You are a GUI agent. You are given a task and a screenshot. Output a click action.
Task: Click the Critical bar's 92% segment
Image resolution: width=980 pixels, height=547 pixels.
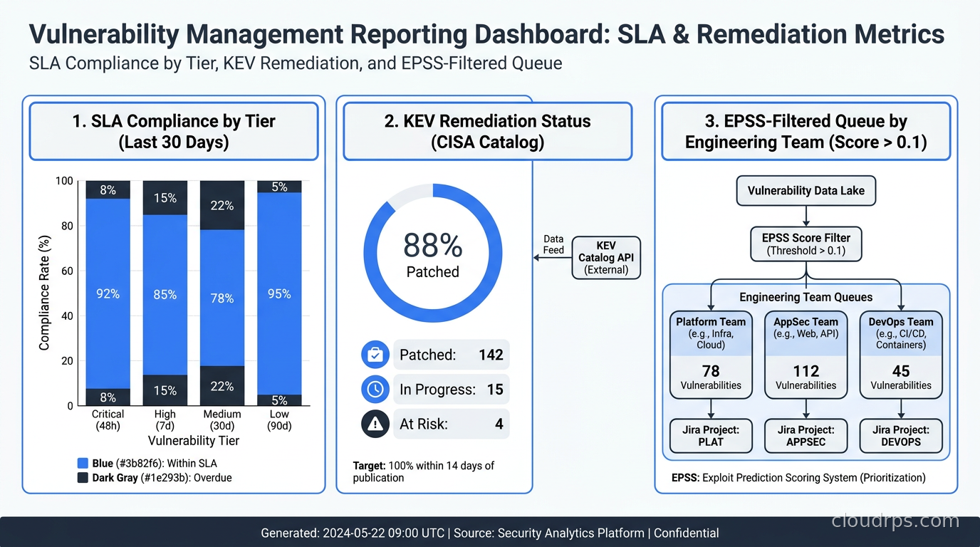[x=108, y=293]
